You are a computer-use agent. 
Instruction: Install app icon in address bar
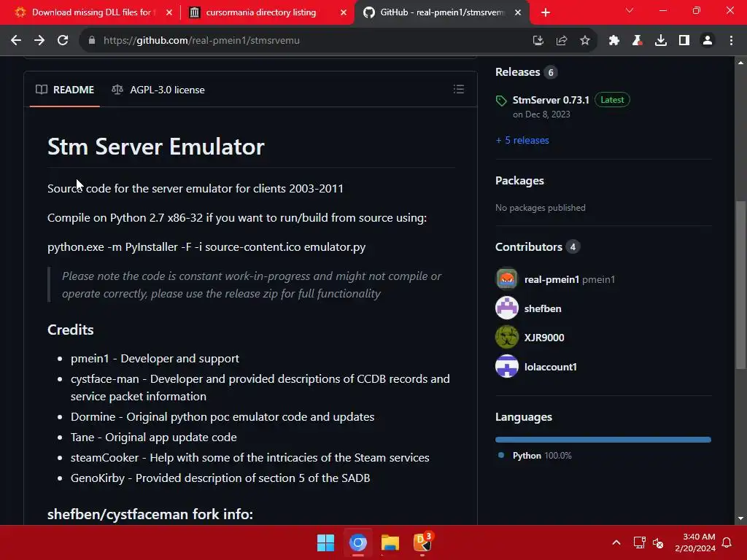coord(538,41)
